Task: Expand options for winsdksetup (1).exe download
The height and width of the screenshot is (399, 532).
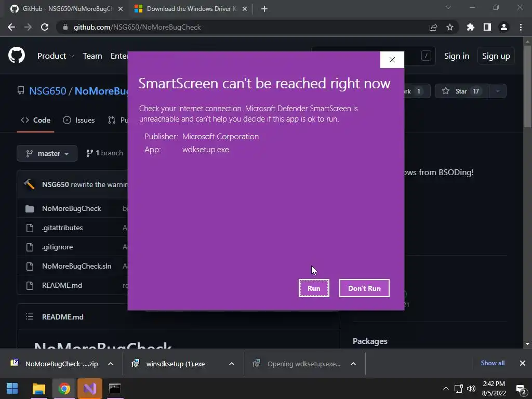Action: (x=232, y=364)
